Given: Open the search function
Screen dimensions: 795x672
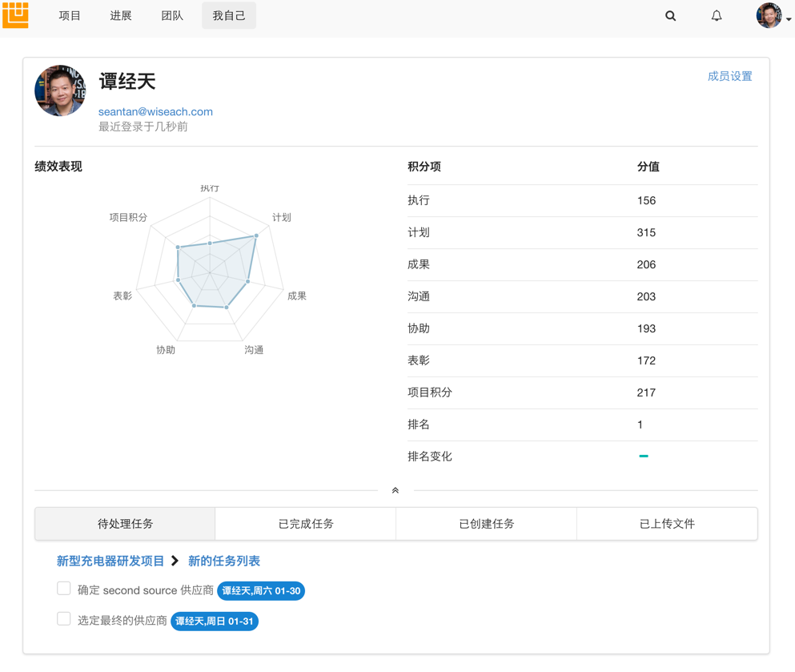Looking at the screenshot, I should pyautogui.click(x=670, y=15).
